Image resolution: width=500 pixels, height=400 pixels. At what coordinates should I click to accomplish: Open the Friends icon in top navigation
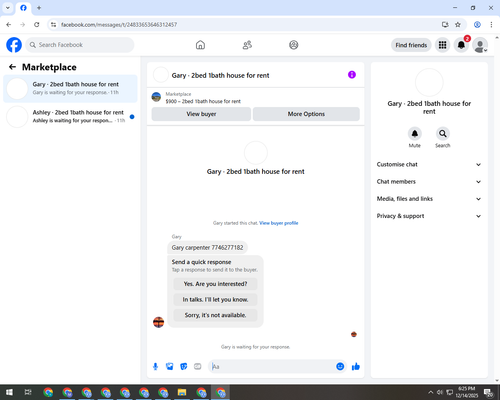[247, 45]
